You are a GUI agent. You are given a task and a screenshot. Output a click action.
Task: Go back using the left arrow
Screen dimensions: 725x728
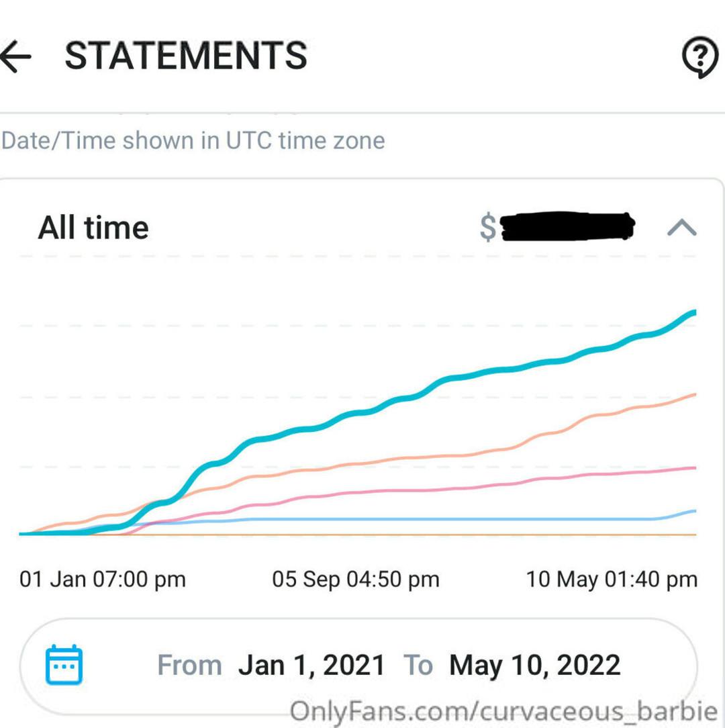pos(16,56)
